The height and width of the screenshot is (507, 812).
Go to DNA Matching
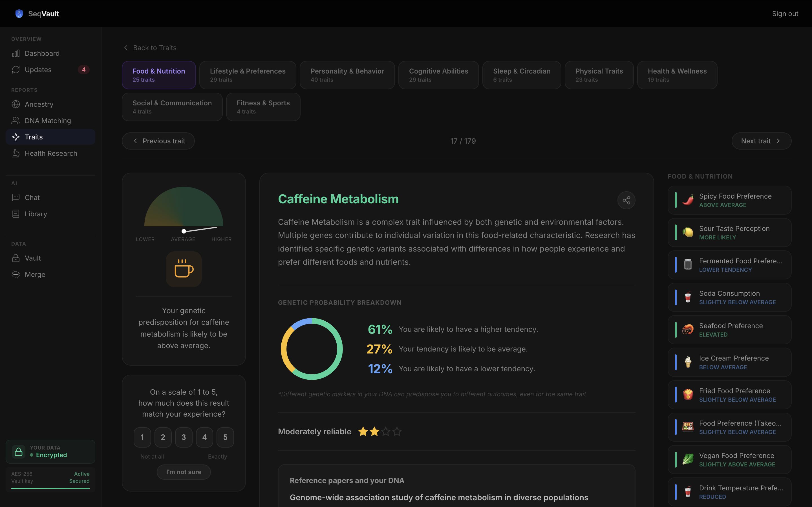pos(48,121)
